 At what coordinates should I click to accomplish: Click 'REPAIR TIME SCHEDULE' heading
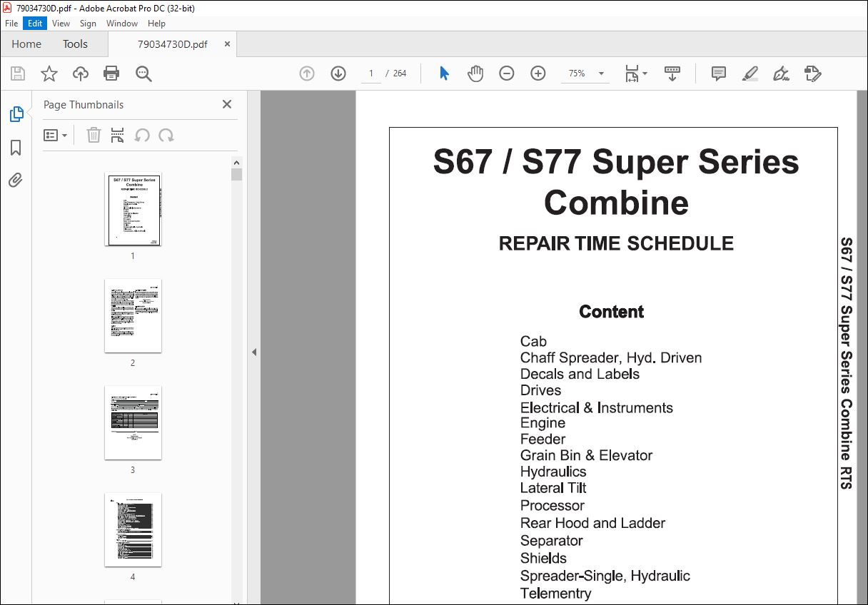coord(616,243)
